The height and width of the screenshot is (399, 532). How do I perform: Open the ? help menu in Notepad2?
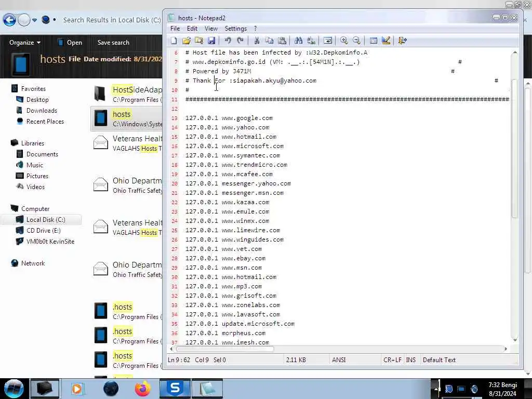(256, 29)
